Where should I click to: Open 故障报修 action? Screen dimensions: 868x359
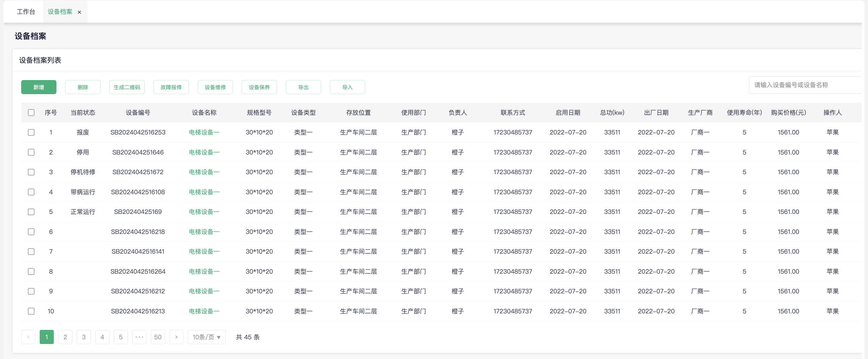pos(171,87)
